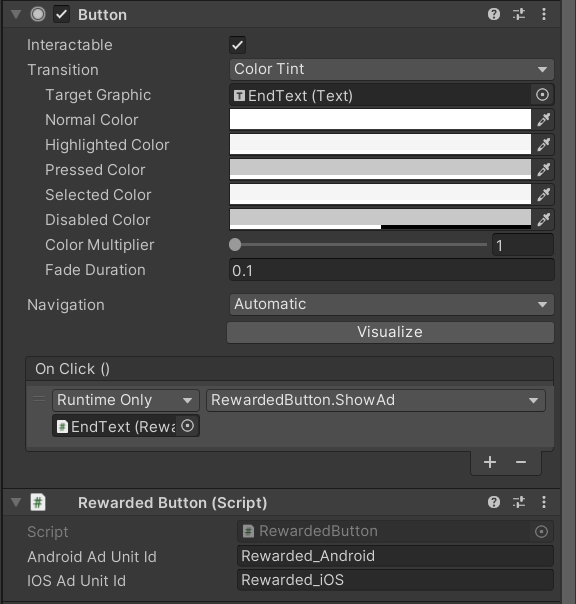The image size is (576, 604).
Task: Open object picker for On Click target
Action: click(188, 426)
